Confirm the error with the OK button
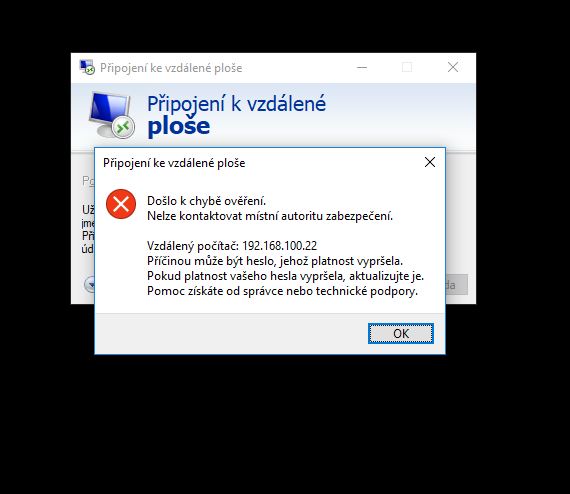 tap(401, 333)
